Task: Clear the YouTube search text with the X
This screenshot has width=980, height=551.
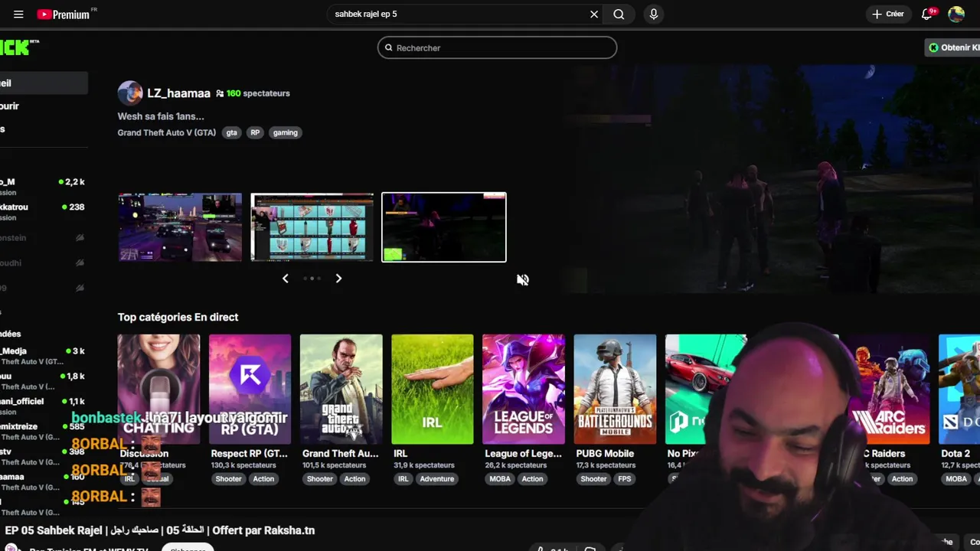Action: coord(594,15)
